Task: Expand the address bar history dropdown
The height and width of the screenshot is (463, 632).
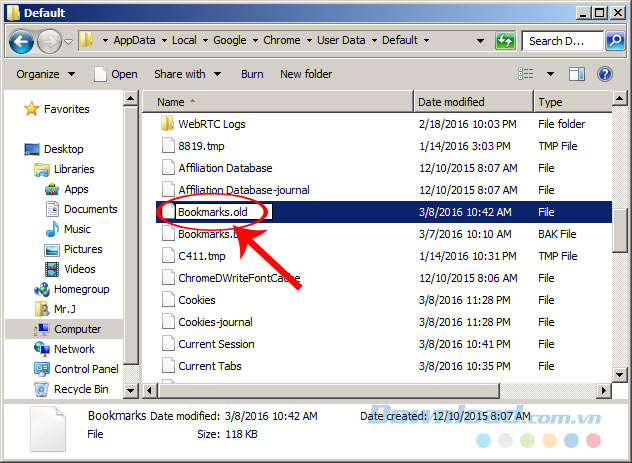Action: 481,41
